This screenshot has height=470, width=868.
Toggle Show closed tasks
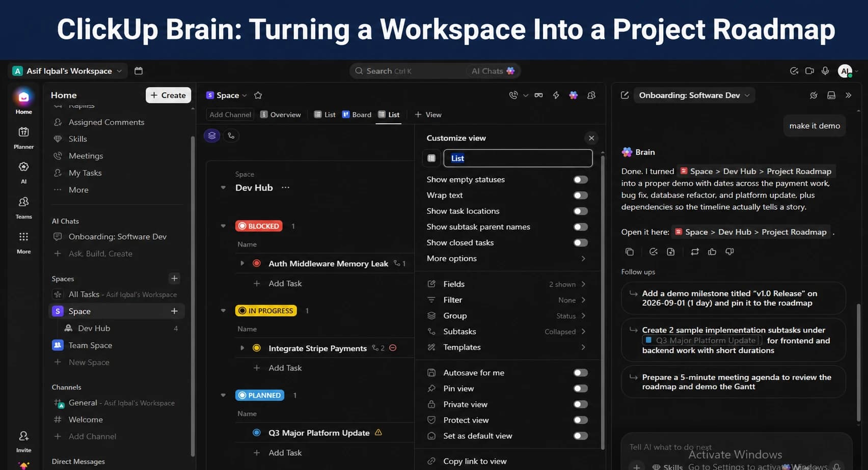[581, 243]
